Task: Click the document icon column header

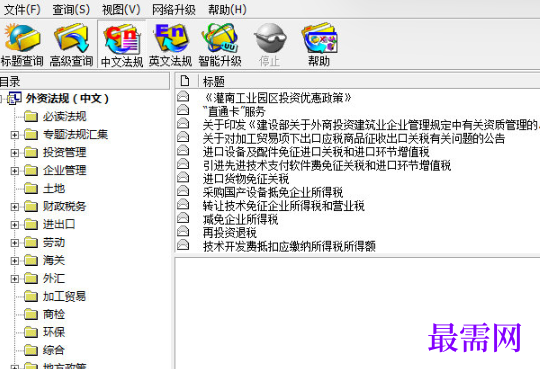Action: click(x=186, y=81)
